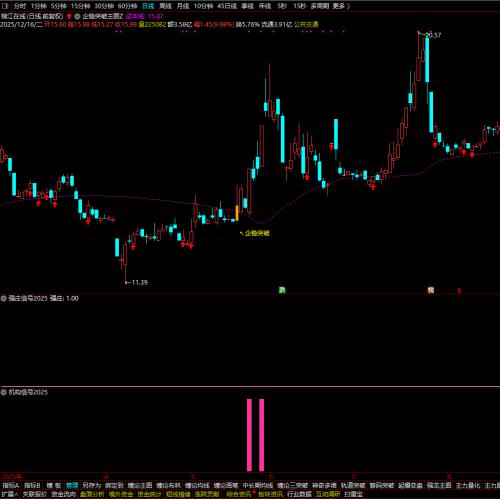Click the red marker icon after stock name
Image resolution: width=500 pixels, height=500 pixels.
click(x=69, y=16)
